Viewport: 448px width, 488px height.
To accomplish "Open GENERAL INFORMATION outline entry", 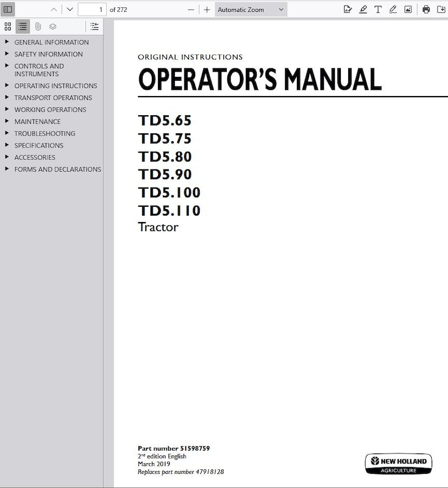I will [51, 42].
